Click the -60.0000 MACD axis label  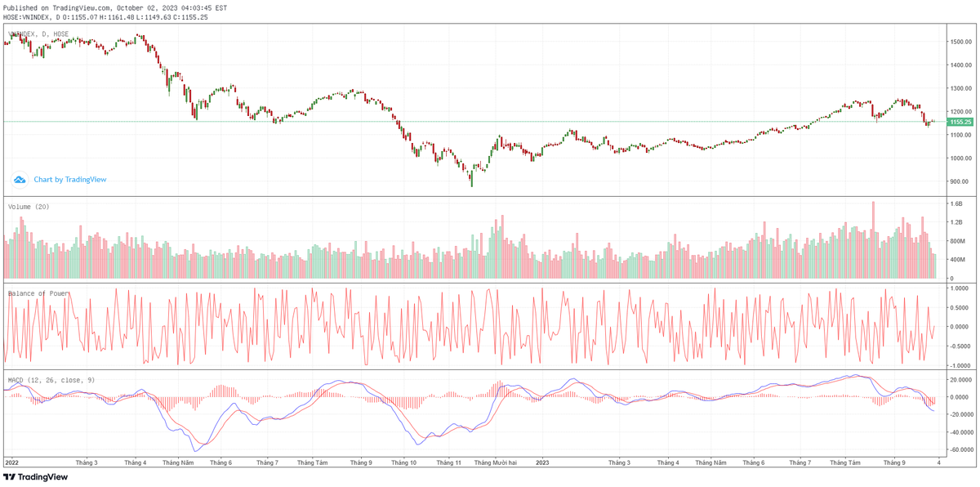click(x=960, y=449)
